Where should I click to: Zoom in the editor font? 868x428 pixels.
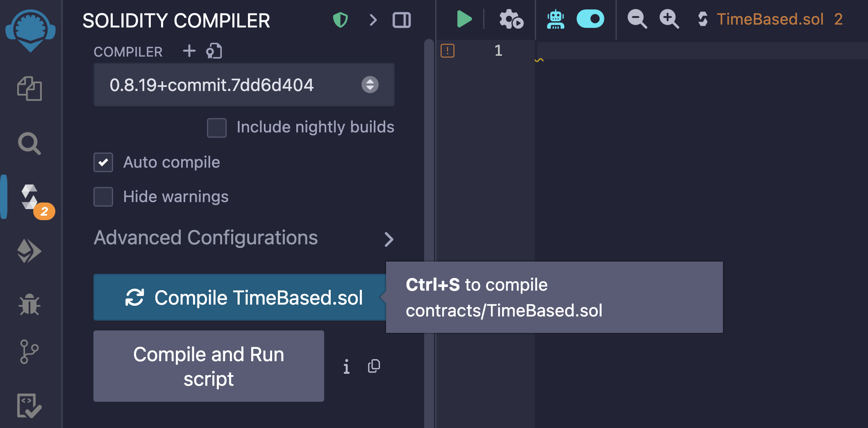coord(669,19)
